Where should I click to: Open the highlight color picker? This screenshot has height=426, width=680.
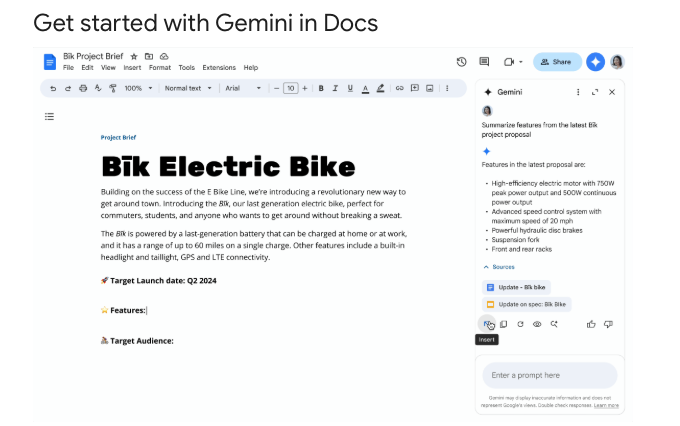380,88
